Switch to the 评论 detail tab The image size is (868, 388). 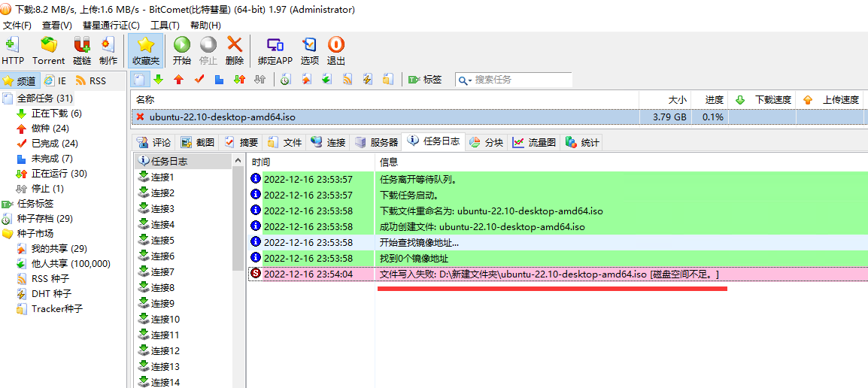154,142
